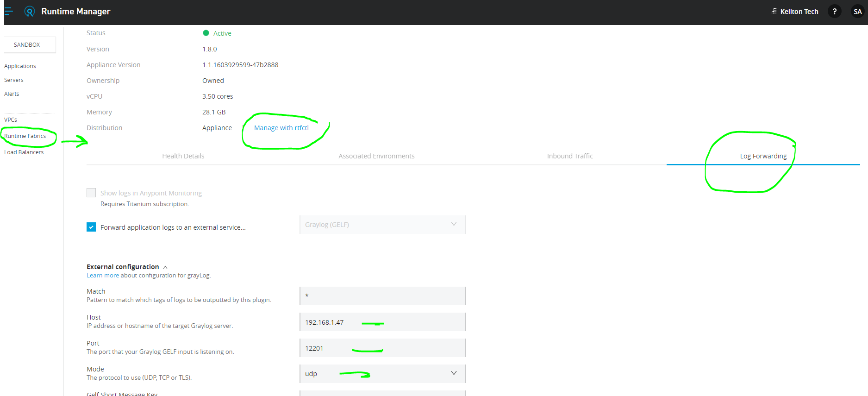The height and width of the screenshot is (396, 868).
Task: Click the Port input field with 12201
Action: [383, 348]
